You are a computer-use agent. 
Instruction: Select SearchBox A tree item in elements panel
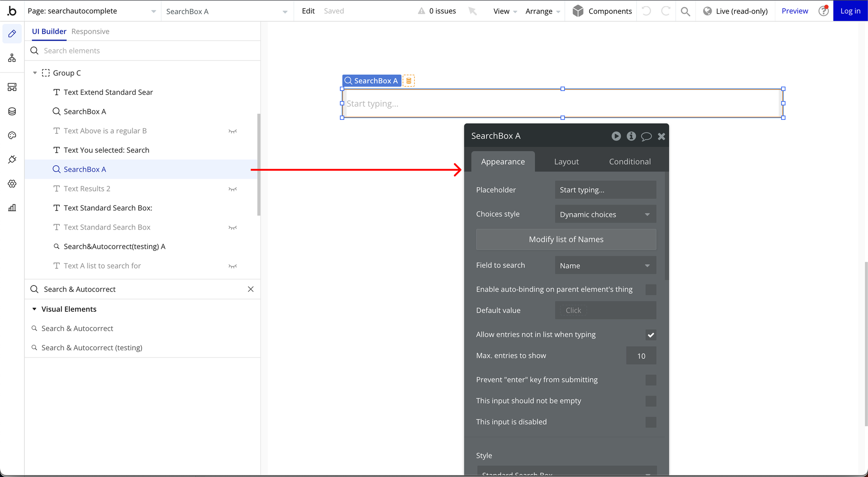click(x=85, y=169)
